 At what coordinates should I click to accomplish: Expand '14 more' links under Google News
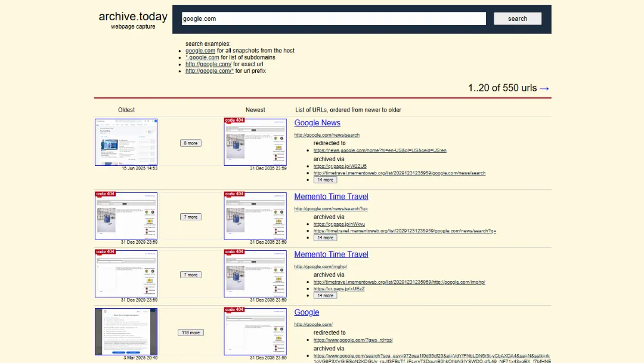[x=325, y=180]
